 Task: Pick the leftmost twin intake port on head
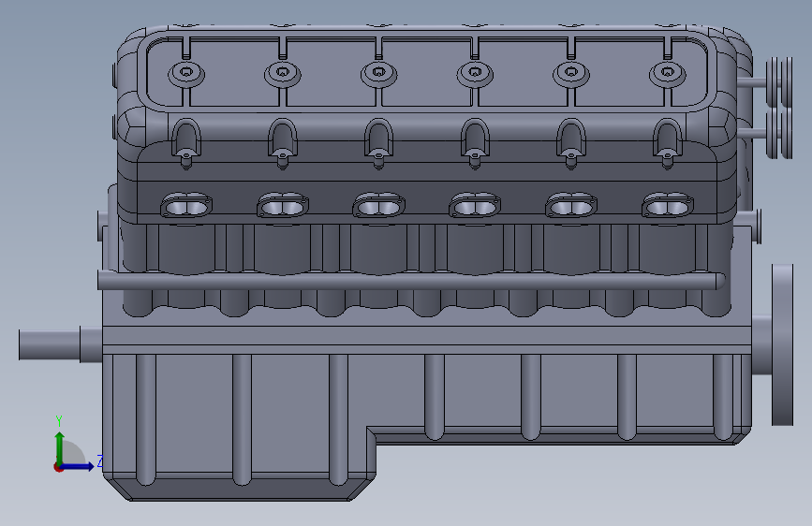point(186,206)
